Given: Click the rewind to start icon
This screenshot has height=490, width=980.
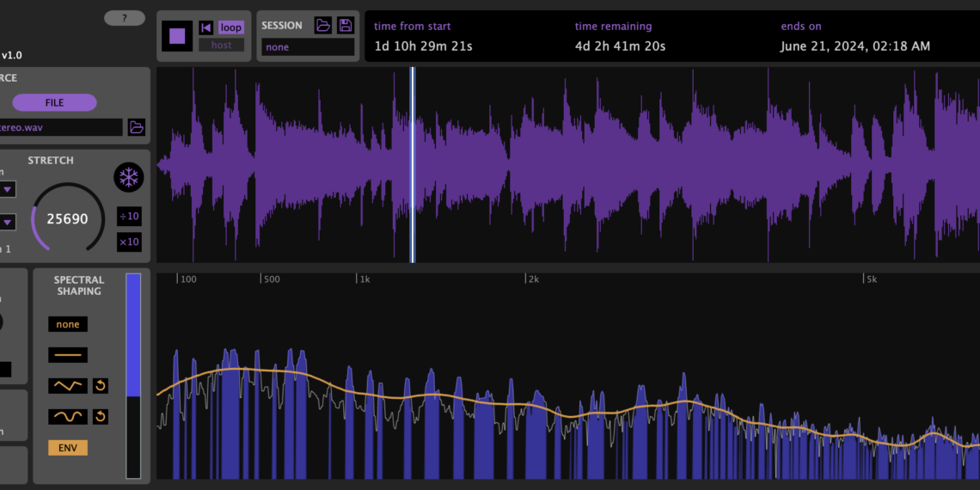Looking at the screenshot, I should tap(205, 28).
